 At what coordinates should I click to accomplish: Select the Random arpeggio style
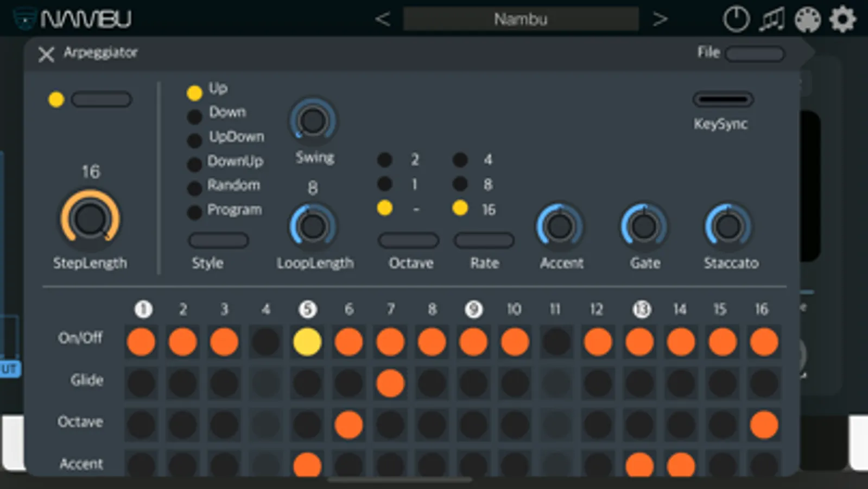click(194, 188)
